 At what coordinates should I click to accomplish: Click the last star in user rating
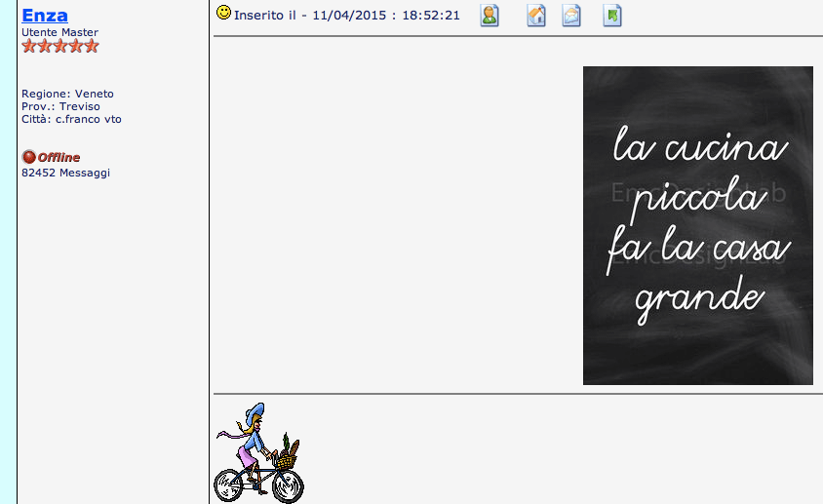(x=92, y=46)
